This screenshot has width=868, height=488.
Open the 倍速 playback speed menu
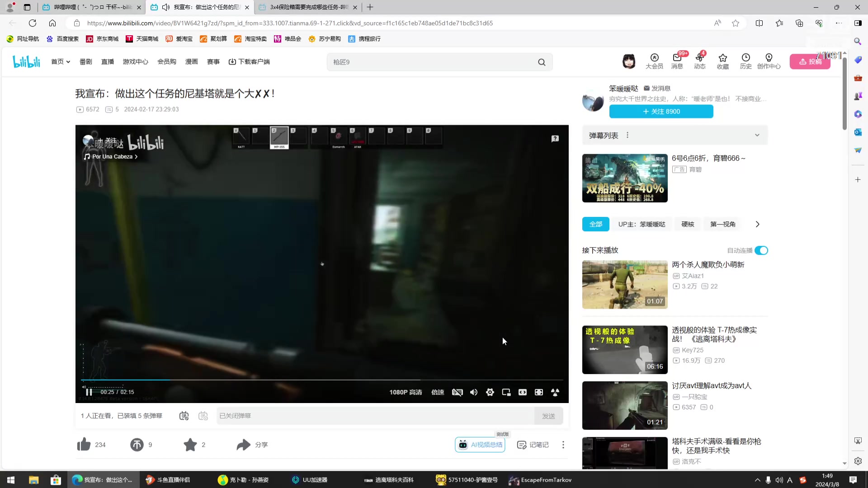[x=438, y=392]
